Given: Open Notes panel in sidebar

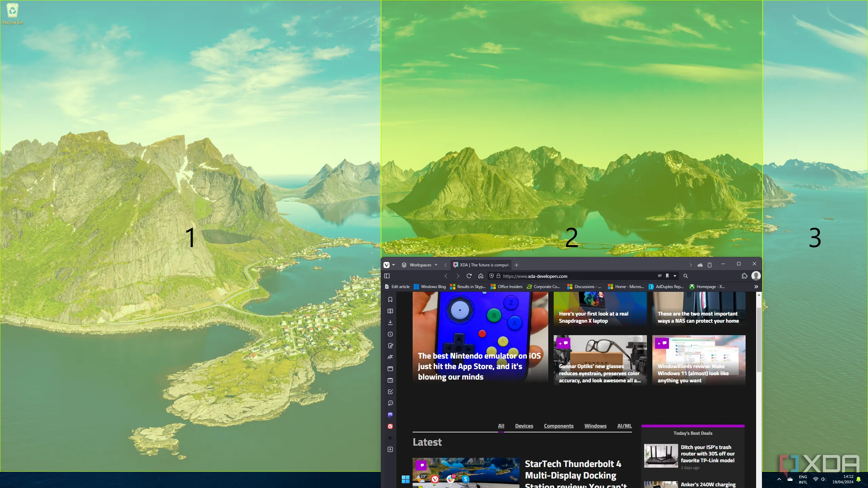Looking at the screenshot, I should [x=390, y=346].
